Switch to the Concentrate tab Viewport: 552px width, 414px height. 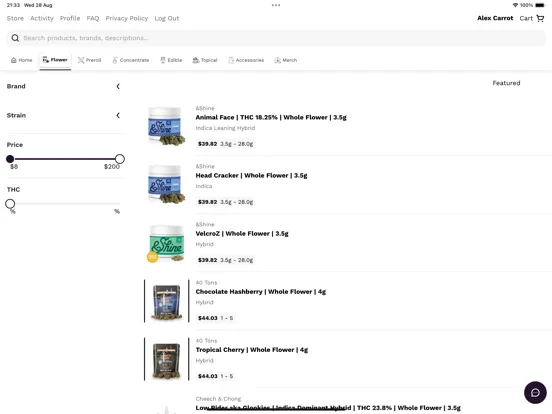click(131, 60)
